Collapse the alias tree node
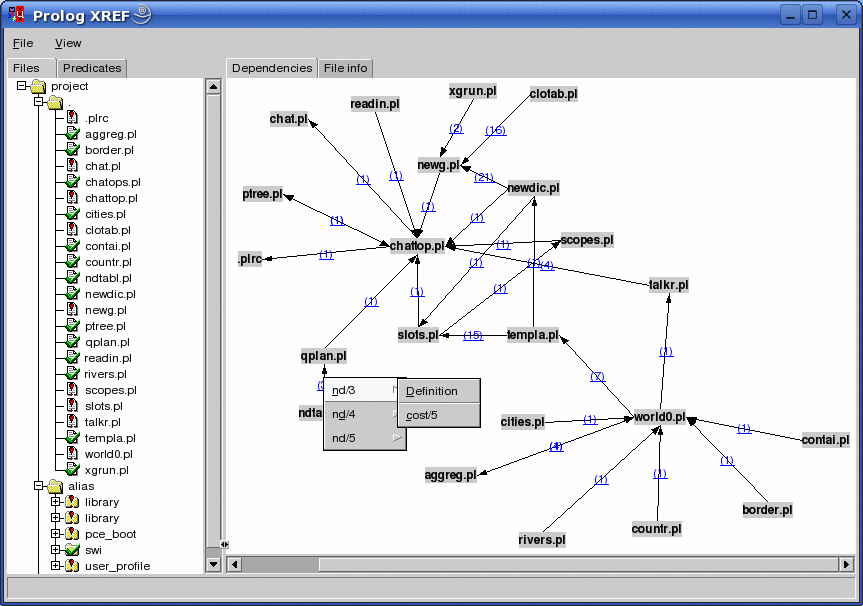The height and width of the screenshot is (606, 863). pos(38,486)
